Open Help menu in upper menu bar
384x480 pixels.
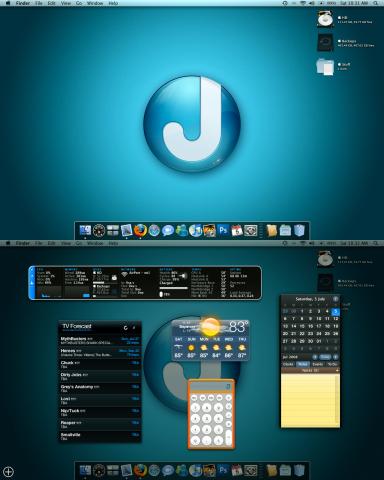coord(113,3)
